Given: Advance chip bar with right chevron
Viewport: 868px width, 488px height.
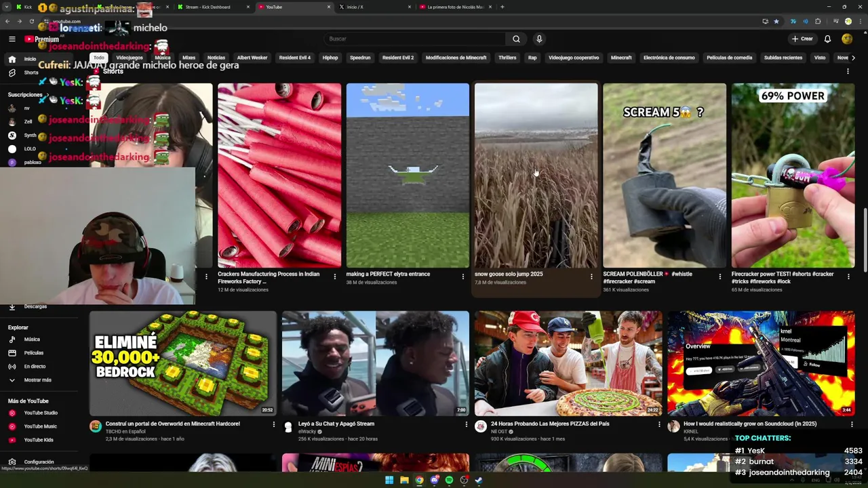Looking at the screenshot, I should click(853, 58).
